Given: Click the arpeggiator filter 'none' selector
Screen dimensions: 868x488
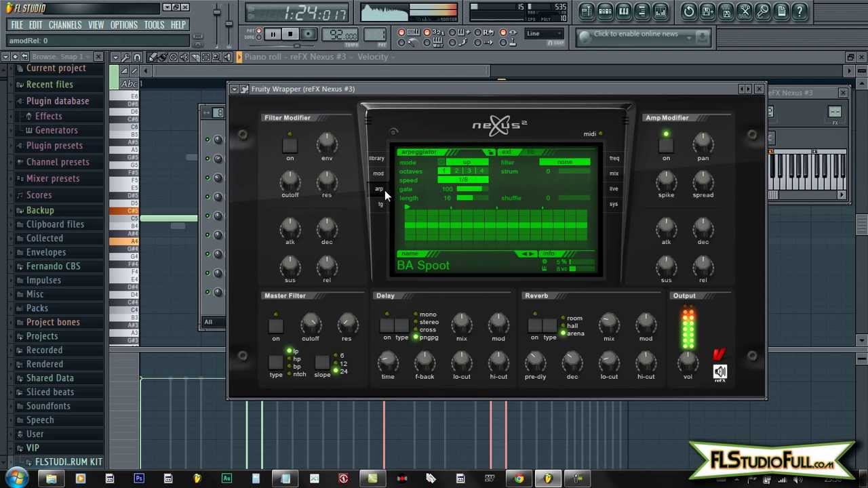Looking at the screenshot, I should [x=564, y=162].
